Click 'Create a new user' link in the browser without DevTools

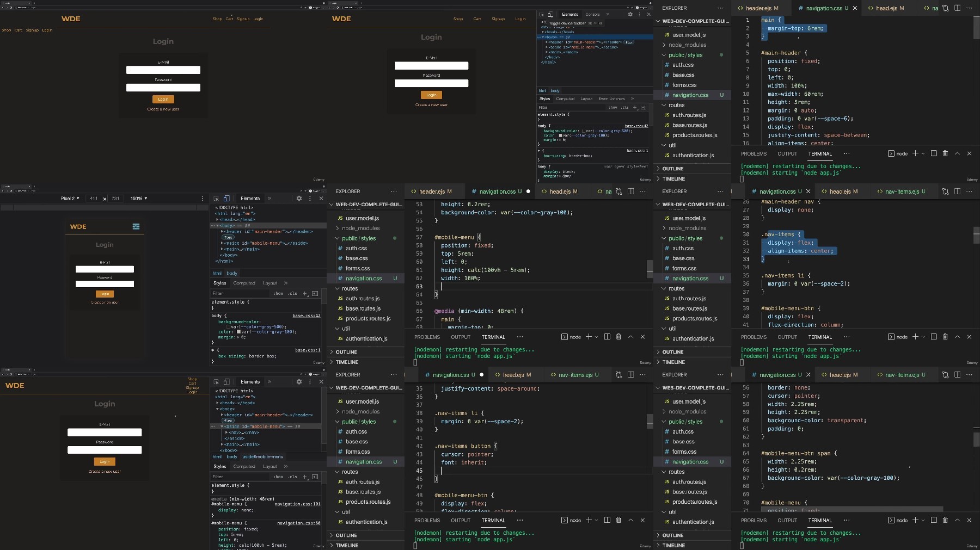point(163,109)
